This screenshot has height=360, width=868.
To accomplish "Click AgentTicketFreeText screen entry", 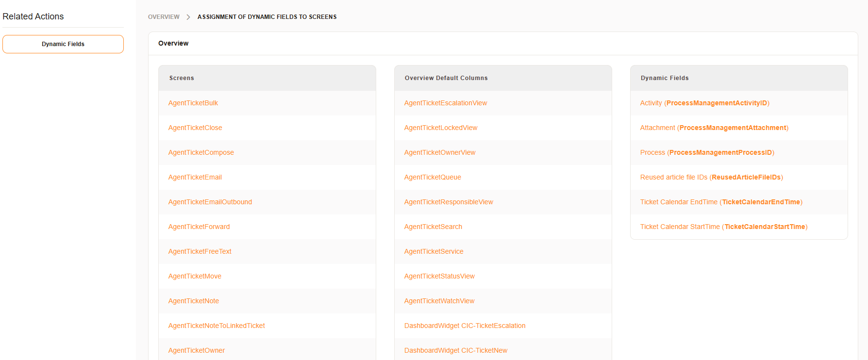I will coord(200,251).
